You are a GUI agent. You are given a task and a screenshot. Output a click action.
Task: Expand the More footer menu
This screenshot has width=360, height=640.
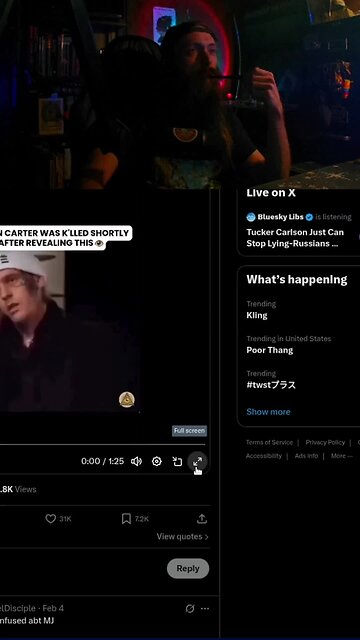tap(341, 456)
